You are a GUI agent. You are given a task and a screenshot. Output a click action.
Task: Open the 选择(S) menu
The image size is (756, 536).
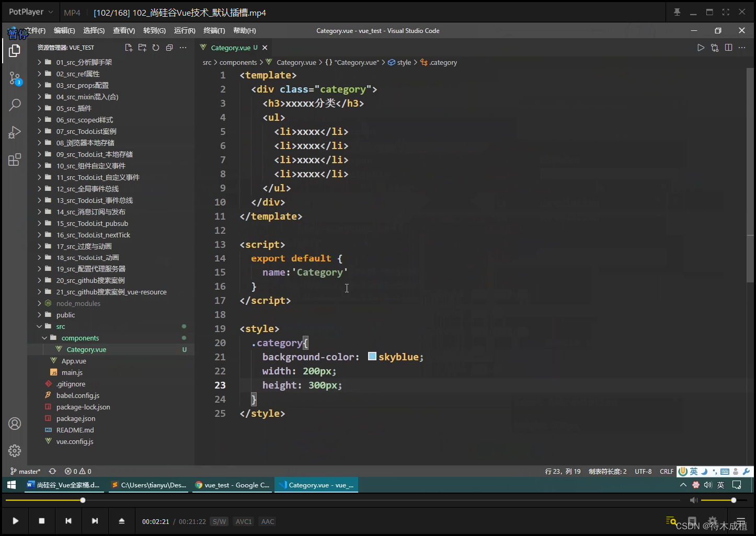94,30
